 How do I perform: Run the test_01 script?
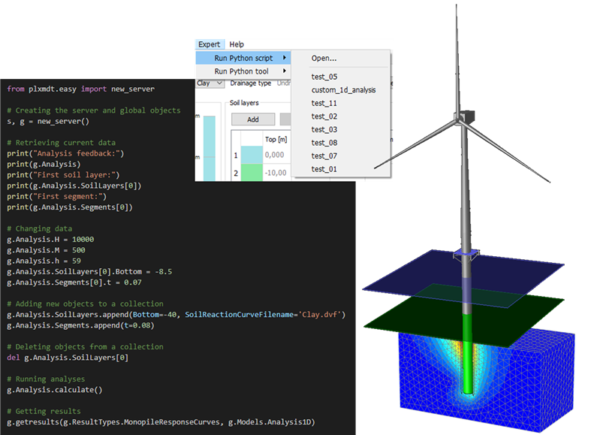click(x=324, y=169)
